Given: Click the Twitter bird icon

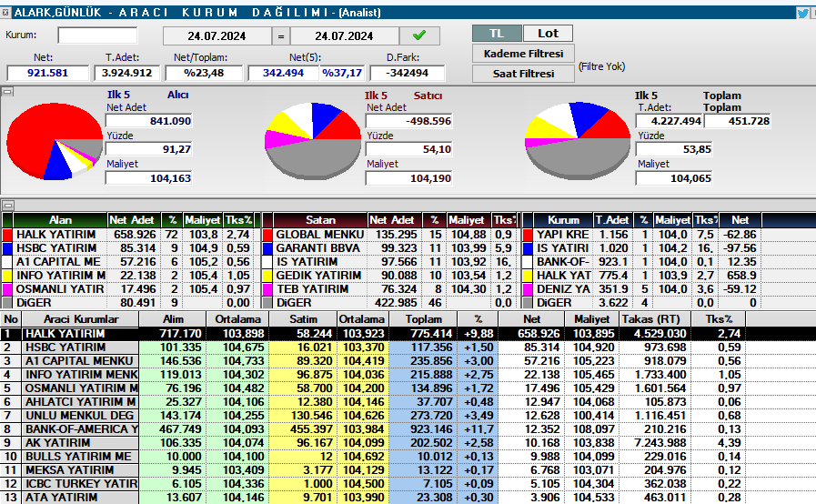Looking at the screenshot, I should (803, 13).
